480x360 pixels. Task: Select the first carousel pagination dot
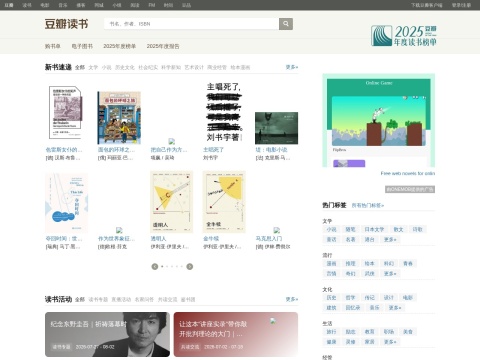[162, 266]
